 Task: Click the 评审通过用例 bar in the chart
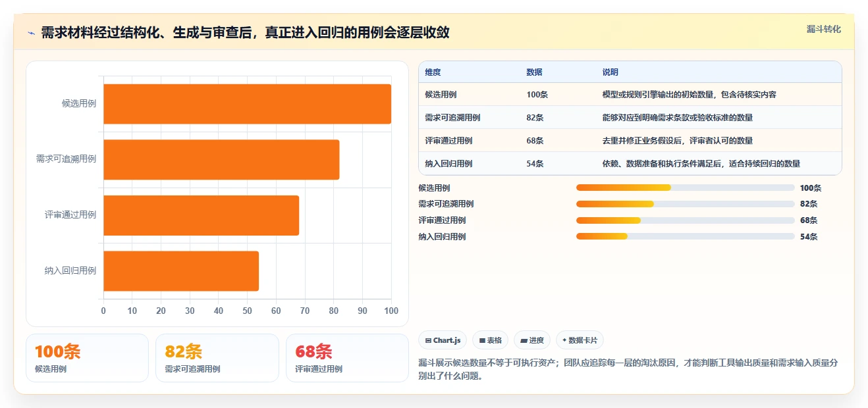tap(202, 215)
